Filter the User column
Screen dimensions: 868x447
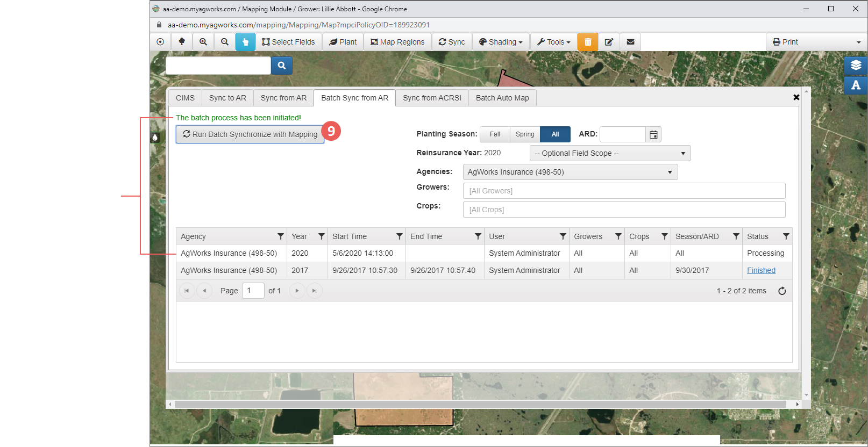(563, 236)
